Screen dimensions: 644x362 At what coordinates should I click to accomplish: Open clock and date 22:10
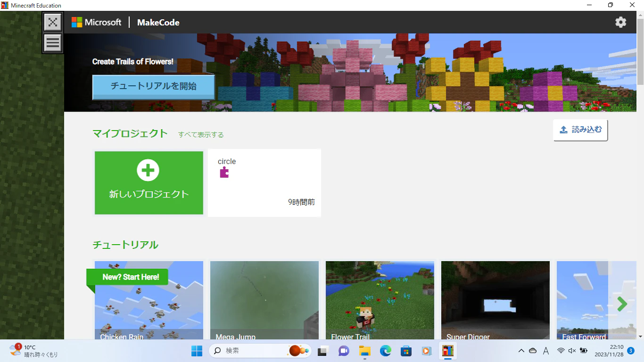coord(609,351)
